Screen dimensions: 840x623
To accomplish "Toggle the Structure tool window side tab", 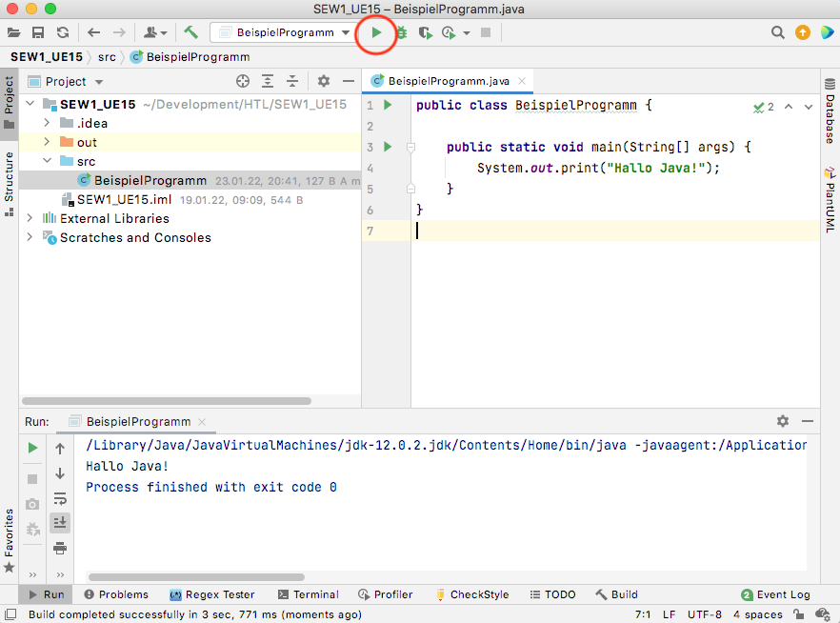I will click(10, 183).
